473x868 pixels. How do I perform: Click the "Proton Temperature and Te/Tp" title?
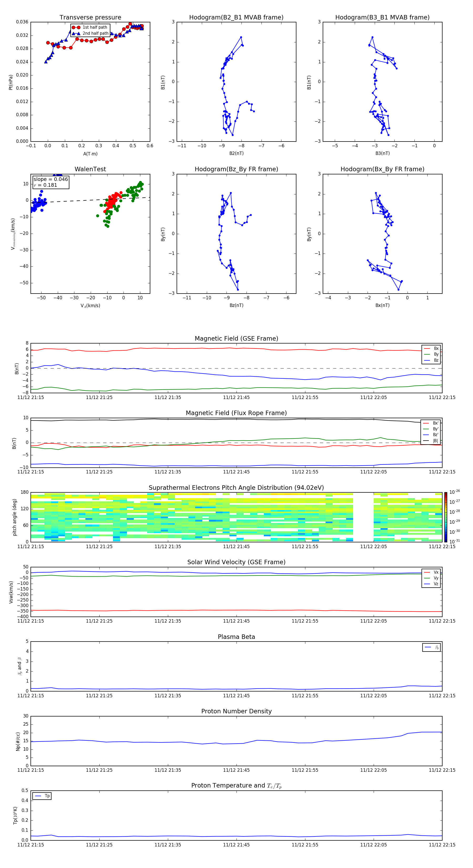coord(236,786)
